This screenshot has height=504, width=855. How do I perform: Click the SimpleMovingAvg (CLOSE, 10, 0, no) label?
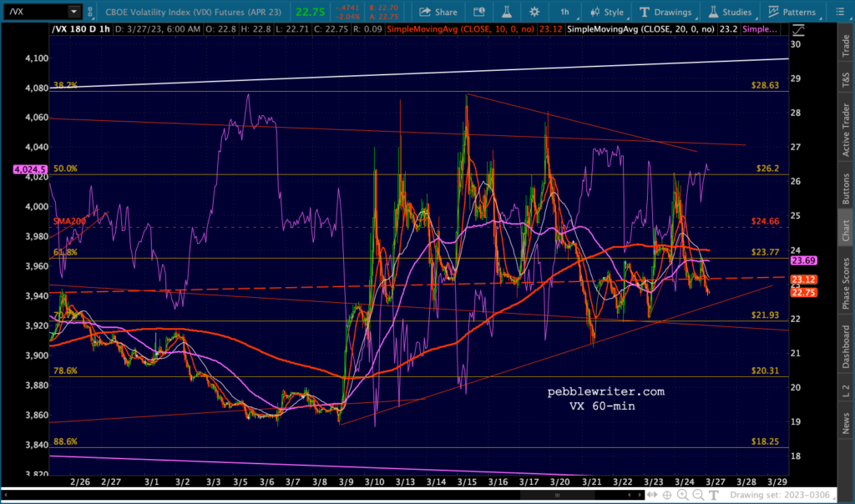point(460,29)
